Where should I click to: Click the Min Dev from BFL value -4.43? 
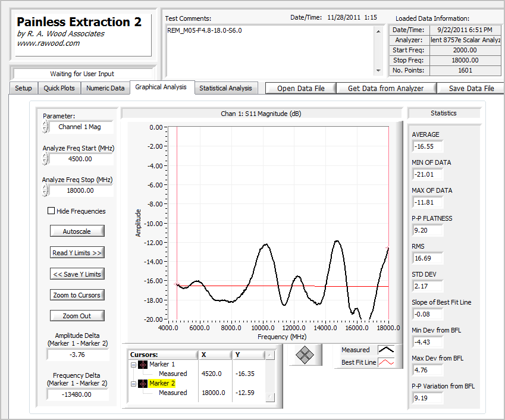pyautogui.click(x=428, y=342)
